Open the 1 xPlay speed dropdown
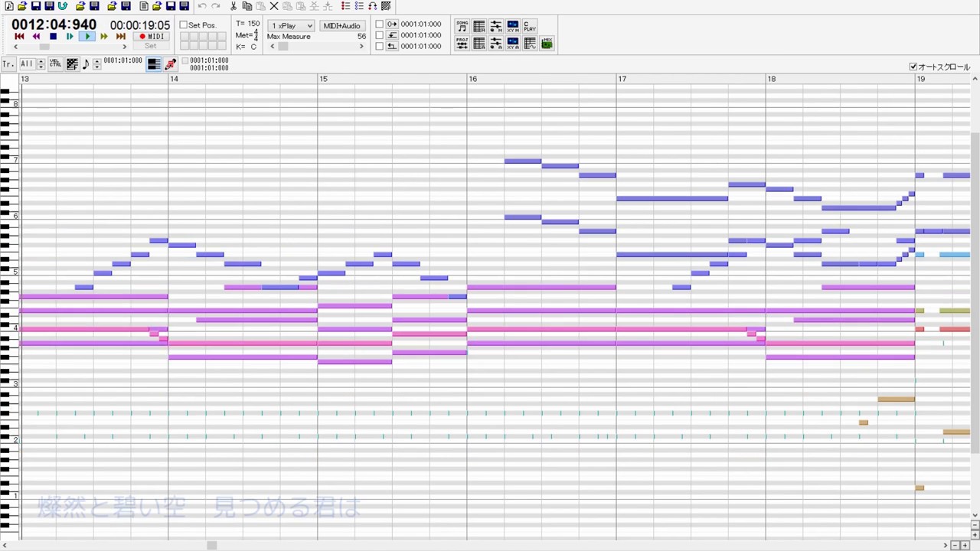This screenshot has height=551, width=980. tap(291, 26)
